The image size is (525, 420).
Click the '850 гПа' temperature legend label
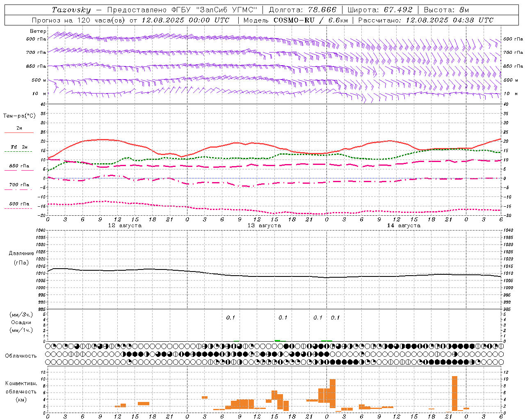[19, 166]
